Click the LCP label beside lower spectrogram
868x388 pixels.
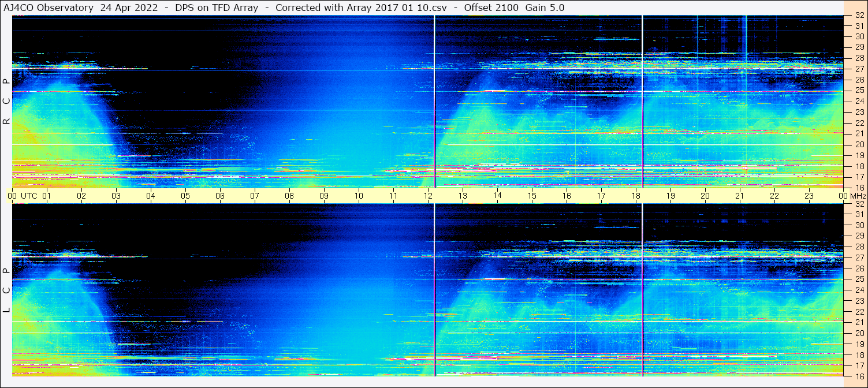point(6,290)
